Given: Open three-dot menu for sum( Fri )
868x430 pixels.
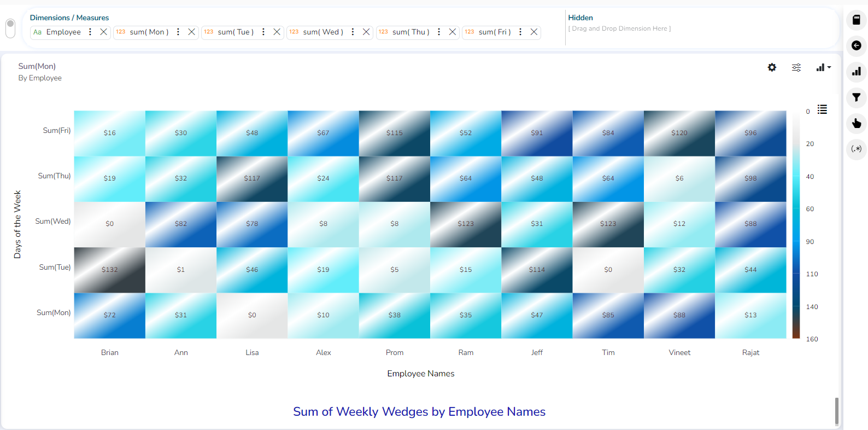Looking at the screenshot, I should coord(520,32).
